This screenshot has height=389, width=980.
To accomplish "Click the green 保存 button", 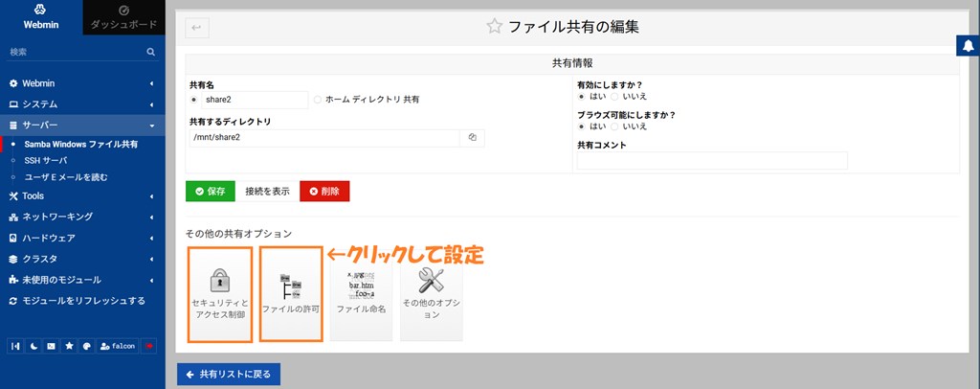I will [x=210, y=191].
